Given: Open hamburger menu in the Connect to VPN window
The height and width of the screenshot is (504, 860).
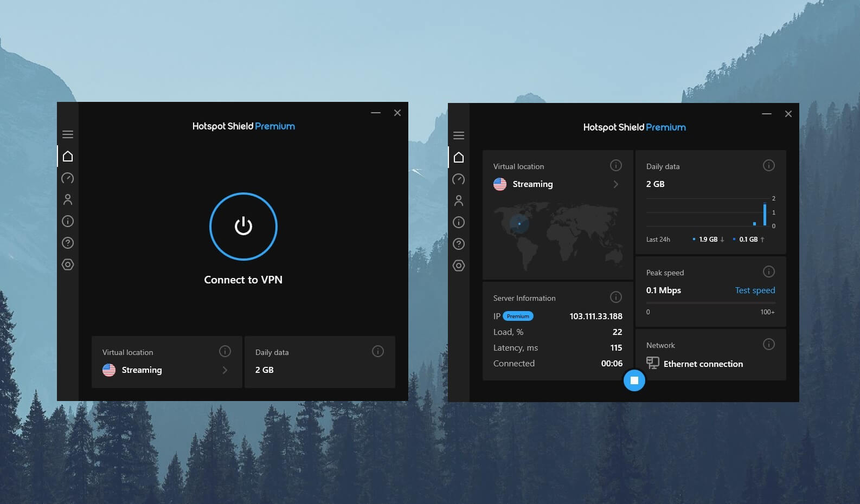Looking at the screenshot, I should (68, 134).
